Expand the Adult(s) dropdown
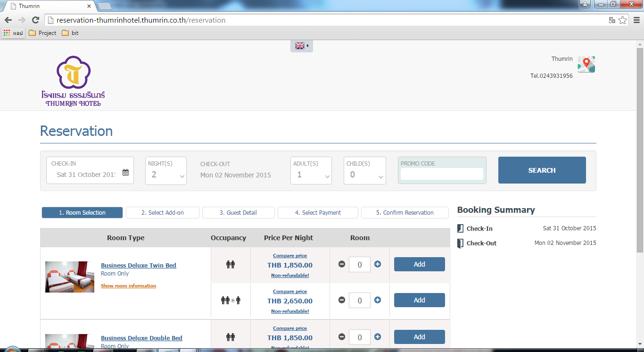The width and height of the screenshot is (644, 352). 311,170
